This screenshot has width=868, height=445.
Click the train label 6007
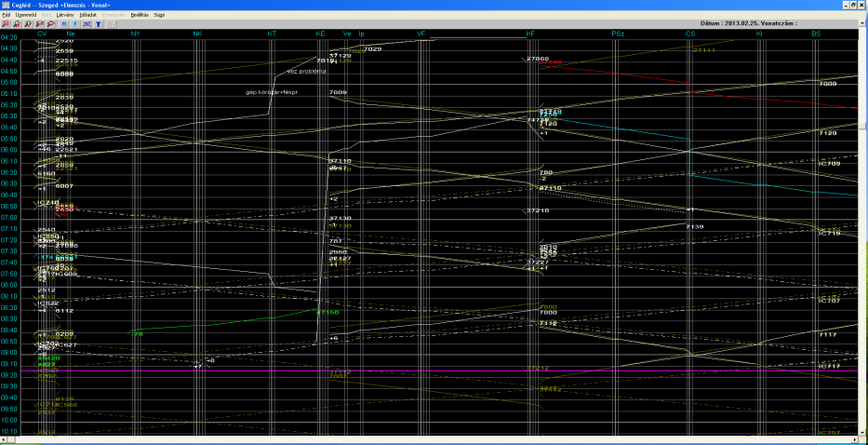point(64,185)
